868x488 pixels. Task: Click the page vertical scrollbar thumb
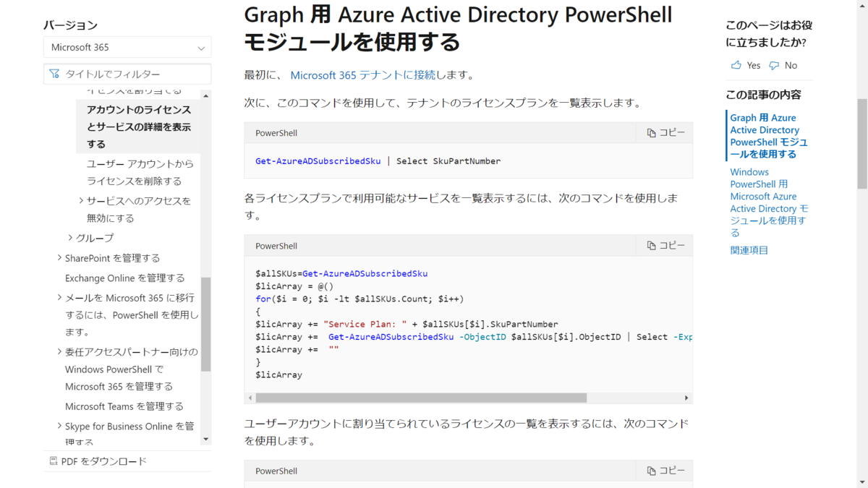point(862,143)
